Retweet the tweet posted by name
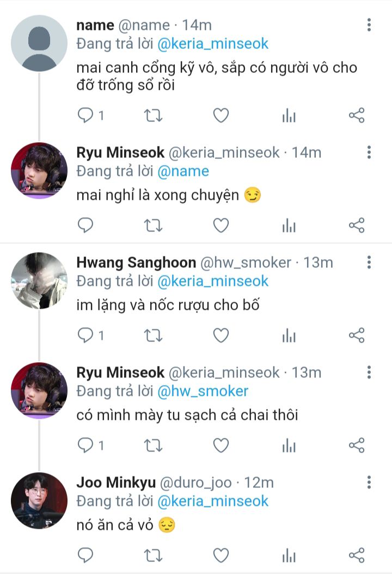Image resolution: width=392 pixels, height=574 pixels. (153, 115)
